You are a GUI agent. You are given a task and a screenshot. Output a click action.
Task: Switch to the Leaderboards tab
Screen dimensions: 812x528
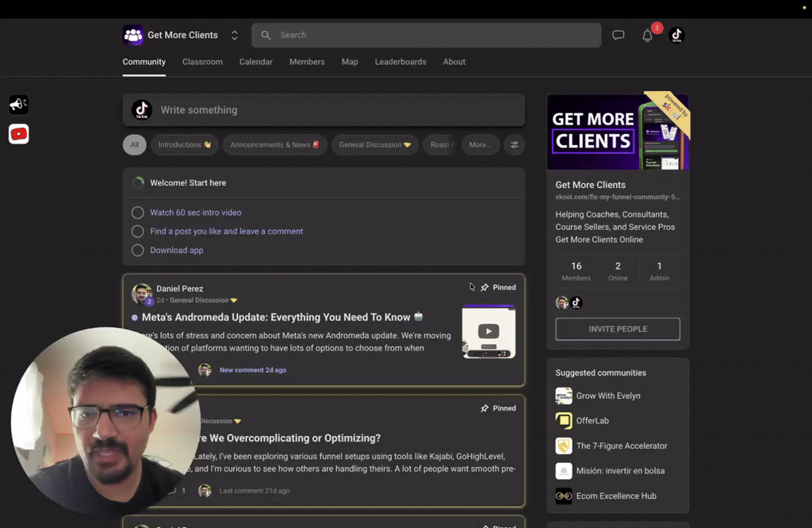click(400, 62)
